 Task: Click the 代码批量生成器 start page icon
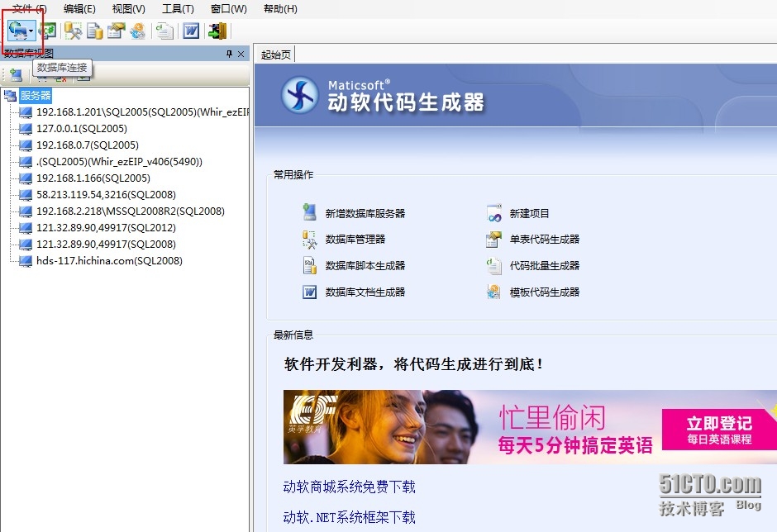[x=494, y=265]
